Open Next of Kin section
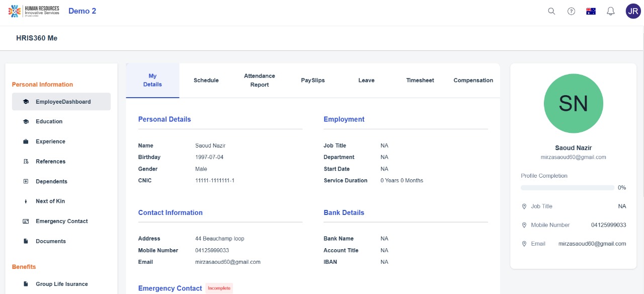 coord(50,201)
